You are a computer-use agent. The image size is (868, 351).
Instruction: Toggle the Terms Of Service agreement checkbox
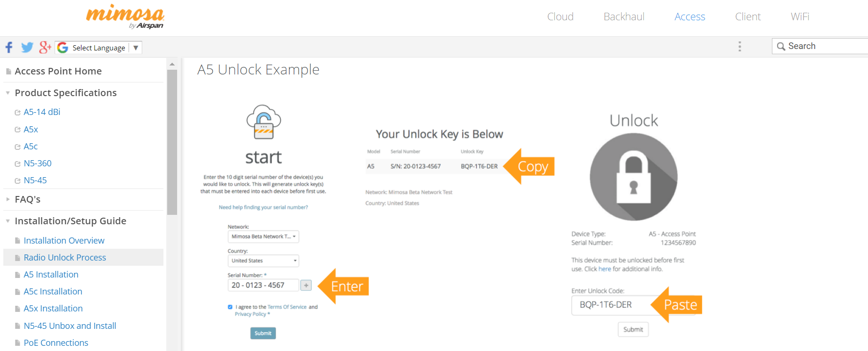pos(230,307)
